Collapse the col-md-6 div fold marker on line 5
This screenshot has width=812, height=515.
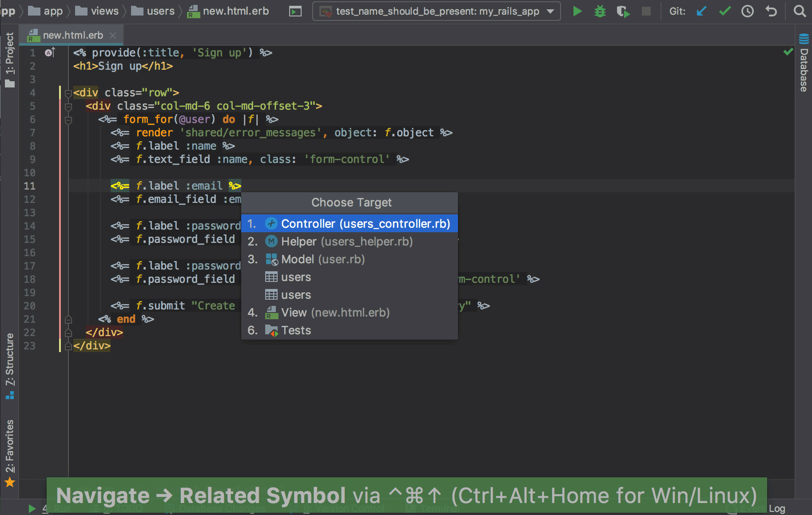pos(68,107)
